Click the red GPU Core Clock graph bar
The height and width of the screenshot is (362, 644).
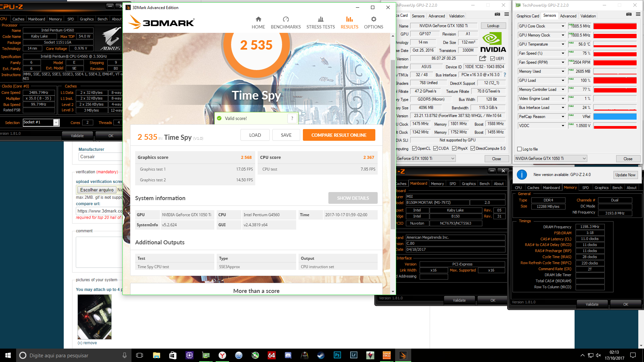coord(615,26)
